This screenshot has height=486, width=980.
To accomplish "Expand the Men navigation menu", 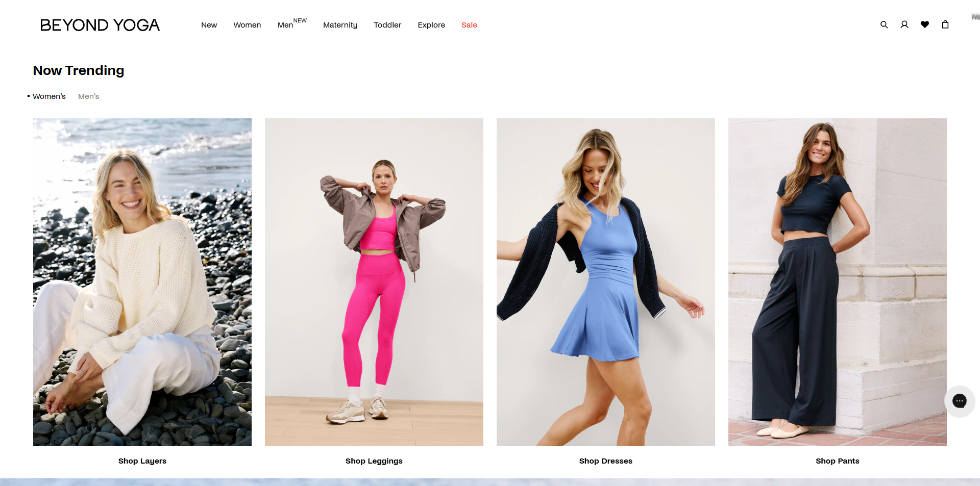I will [285, 25].
